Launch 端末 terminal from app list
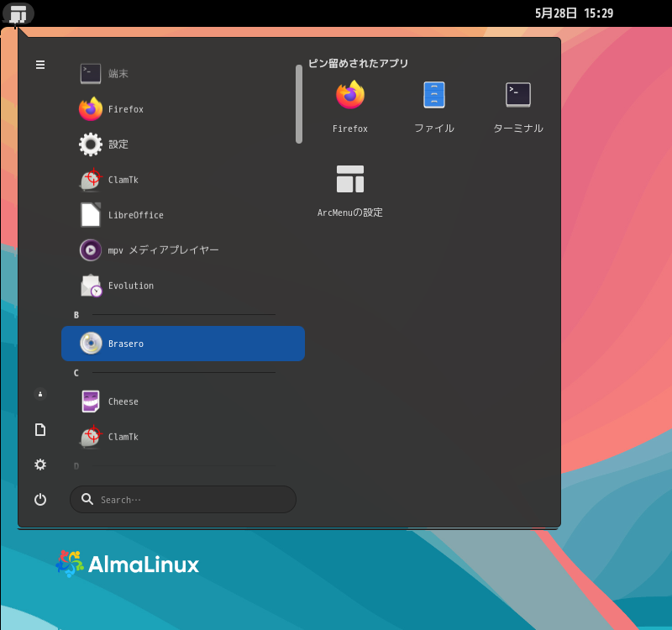 click(183, 74)
